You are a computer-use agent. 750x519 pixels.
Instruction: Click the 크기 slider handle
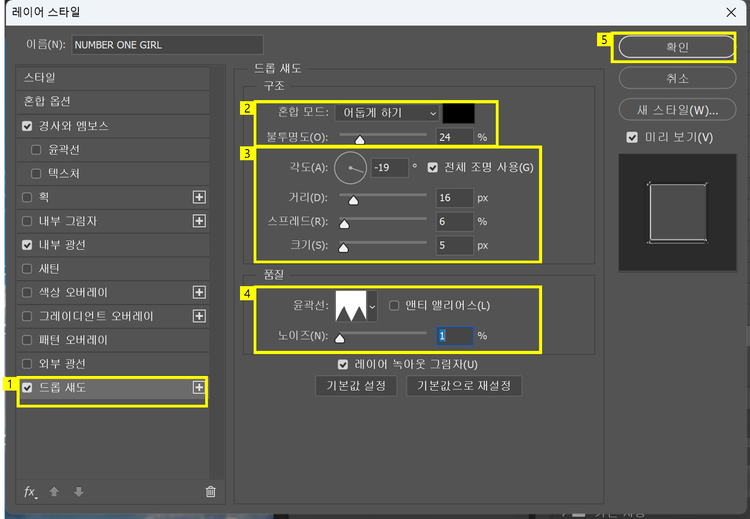343,248
